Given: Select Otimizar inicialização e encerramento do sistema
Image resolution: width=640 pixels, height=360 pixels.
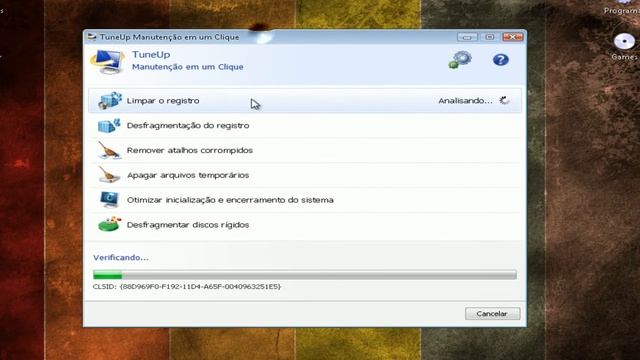Looking at the screenshot, I should 230,200.
